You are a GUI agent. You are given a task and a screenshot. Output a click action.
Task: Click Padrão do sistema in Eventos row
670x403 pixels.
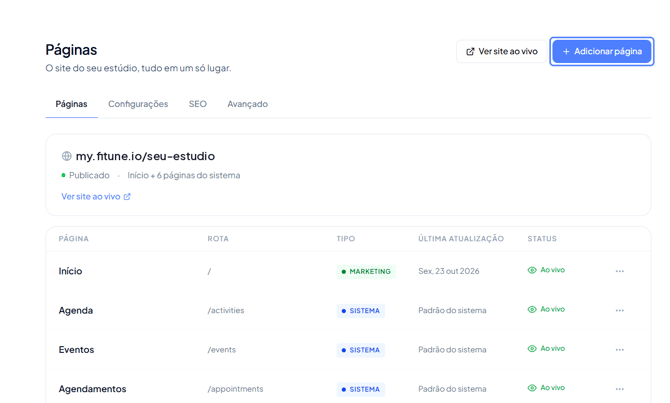click(452, 350)
